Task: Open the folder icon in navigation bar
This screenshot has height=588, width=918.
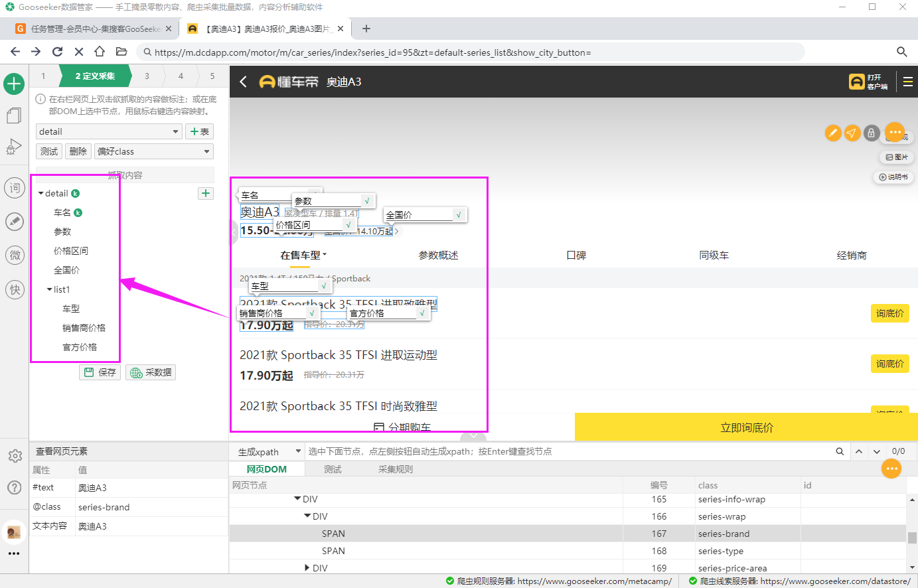Action: [121, 52]
